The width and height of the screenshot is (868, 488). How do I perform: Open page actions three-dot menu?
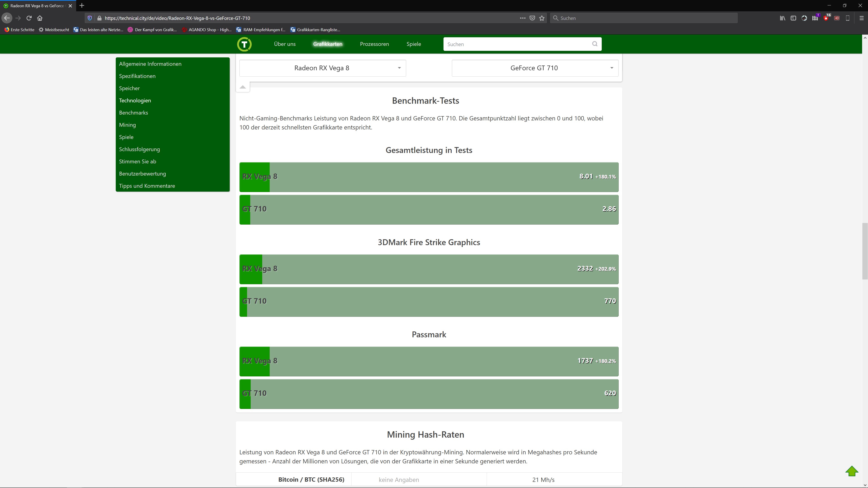pos(523,18)
